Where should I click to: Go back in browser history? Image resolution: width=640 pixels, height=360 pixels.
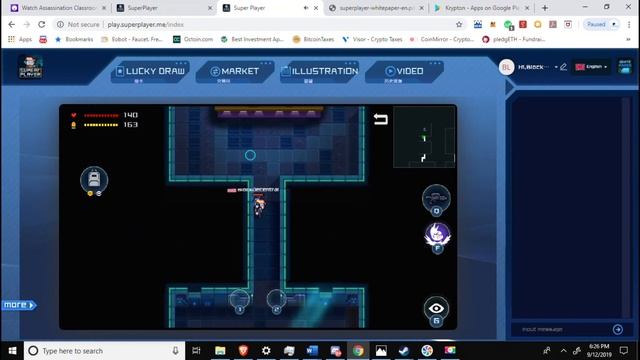pos(11,24)
